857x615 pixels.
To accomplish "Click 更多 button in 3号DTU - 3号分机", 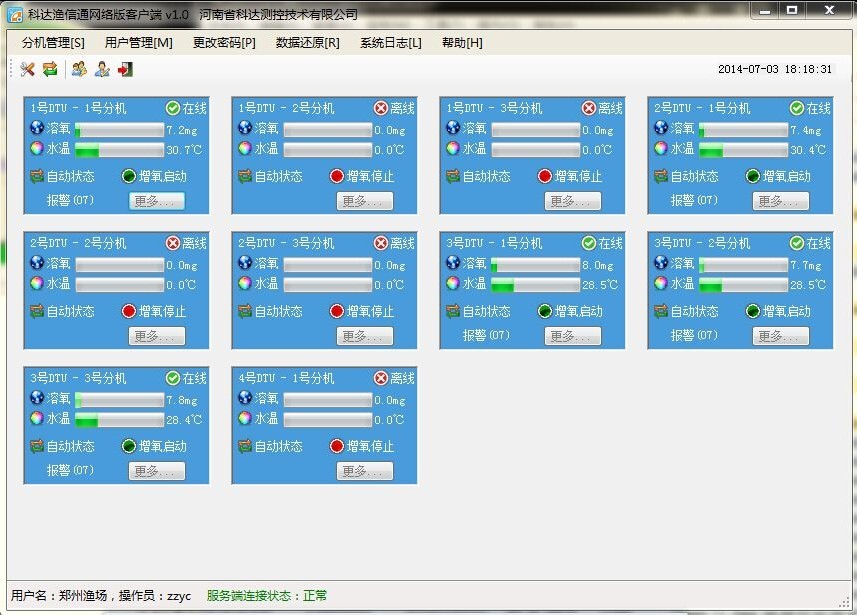I will [x=157, y=471].
